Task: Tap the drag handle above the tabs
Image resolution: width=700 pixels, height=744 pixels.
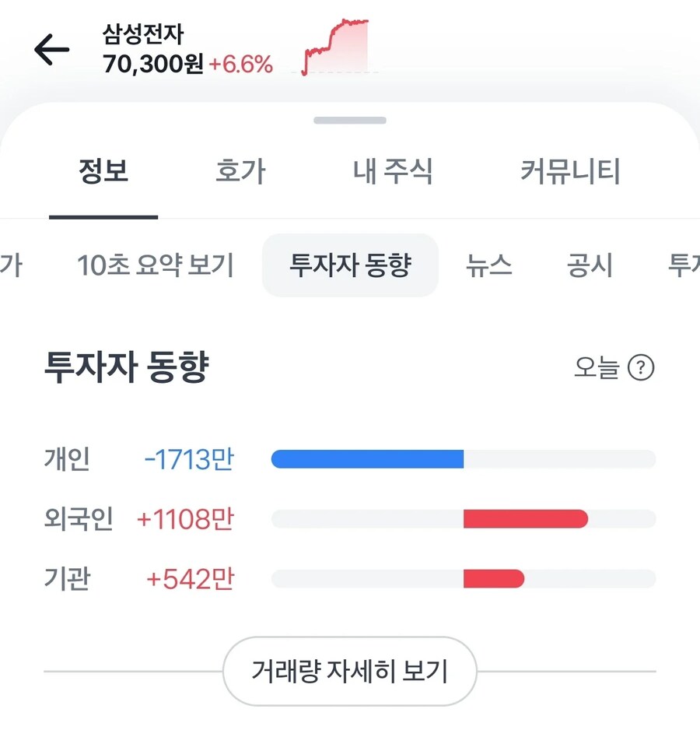Action: (349, 120)
